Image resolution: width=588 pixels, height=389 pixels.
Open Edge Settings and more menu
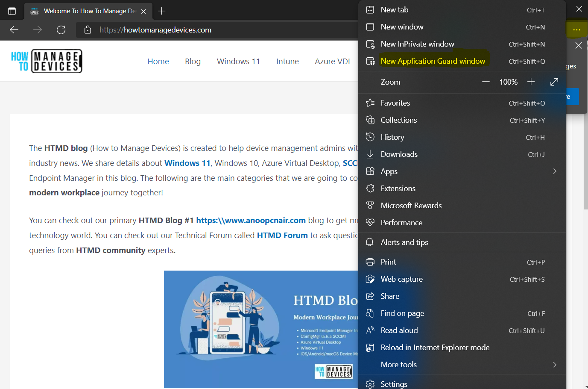click(576, 29)
